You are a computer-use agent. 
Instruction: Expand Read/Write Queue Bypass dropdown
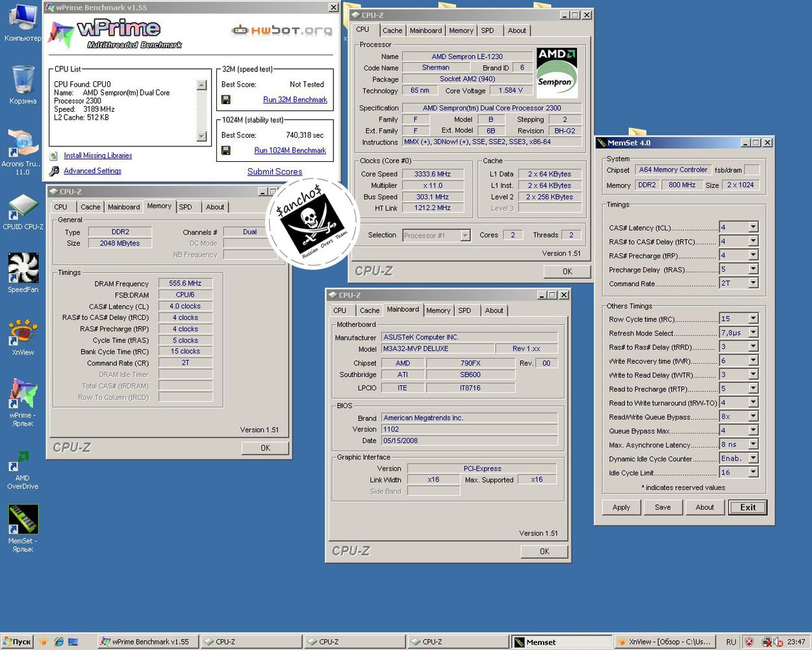pos(753,417)
